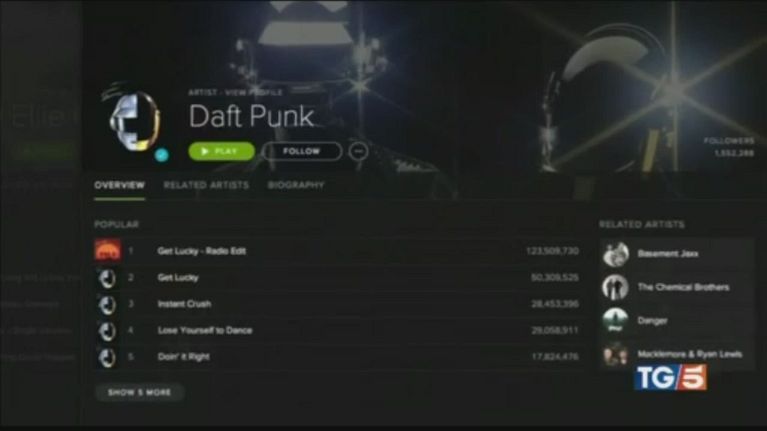Open the Daft Punk helmet profile picture
This screenshot has width=767, height=431.
coord(134,120)
